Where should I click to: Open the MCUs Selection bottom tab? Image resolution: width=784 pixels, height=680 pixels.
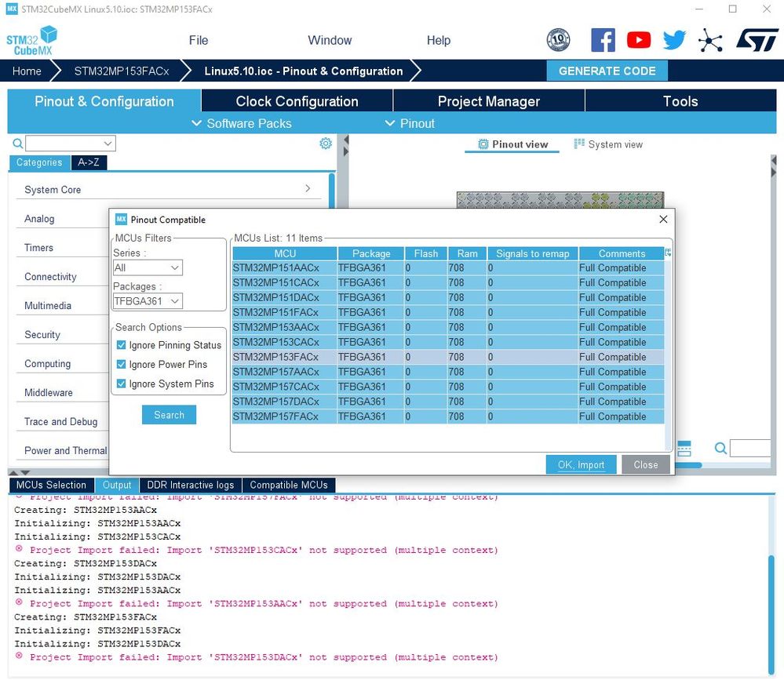(x=51, y=485)
